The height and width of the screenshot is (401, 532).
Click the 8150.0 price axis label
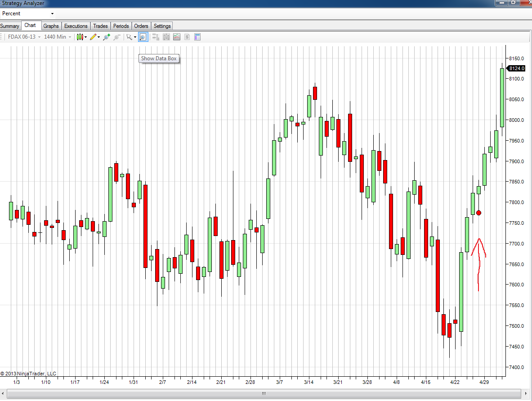tap(516, 58)
